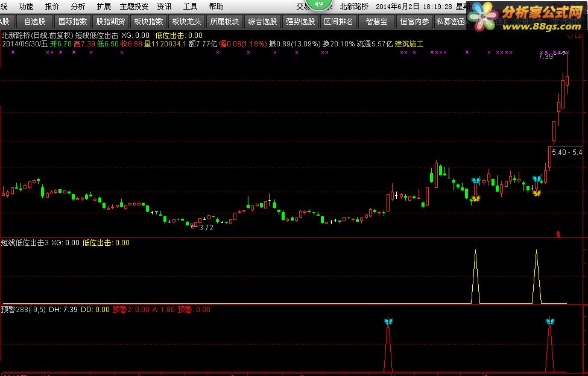Open the 分析 menu
This screenshot has height=376, width=588.
coord(78,7)
